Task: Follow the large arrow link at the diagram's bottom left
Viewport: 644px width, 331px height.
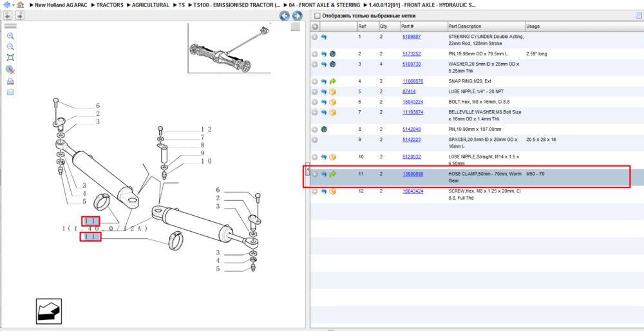Action: [x=49, y=312]
